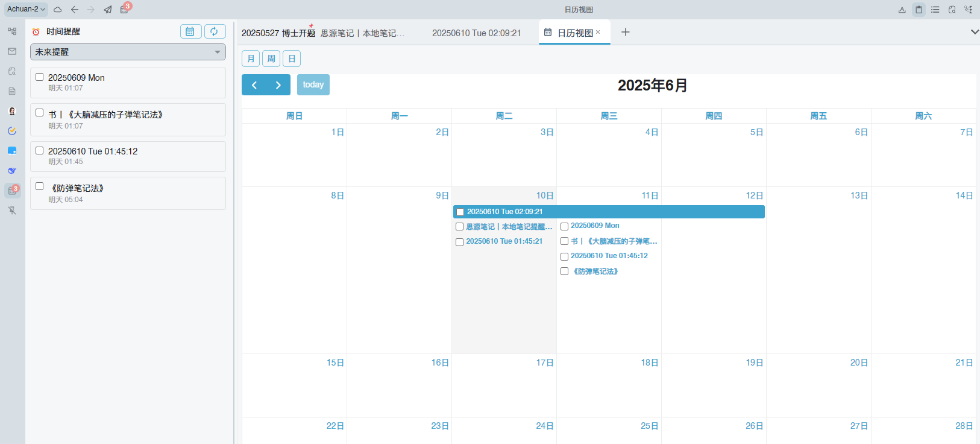Image resolution: width=980 pixels, height=444 pixels.
Task: Open the Achuan-2 workspace dropdown
Action: coord(27,9)
